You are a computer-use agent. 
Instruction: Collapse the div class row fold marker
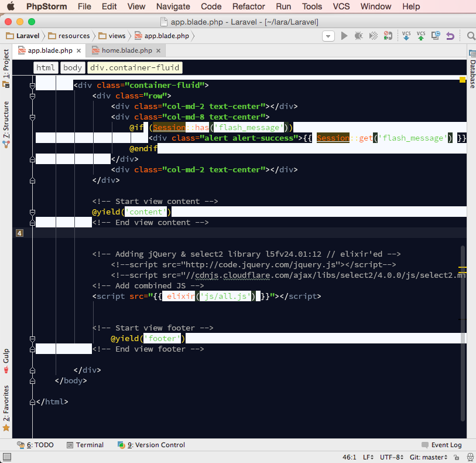[x=32, y=96]
